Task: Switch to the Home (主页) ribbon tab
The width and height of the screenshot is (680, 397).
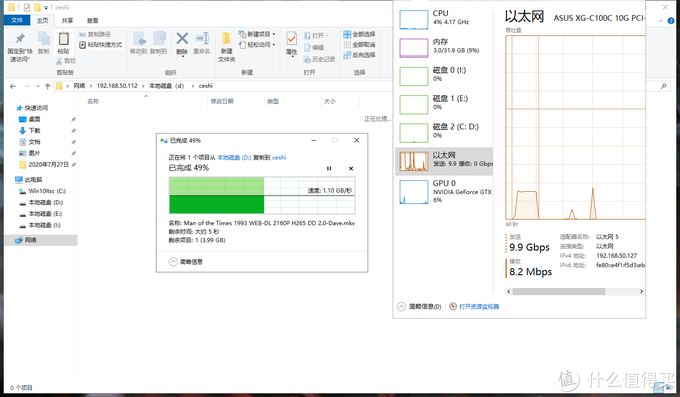Action: tap(42, 20)
